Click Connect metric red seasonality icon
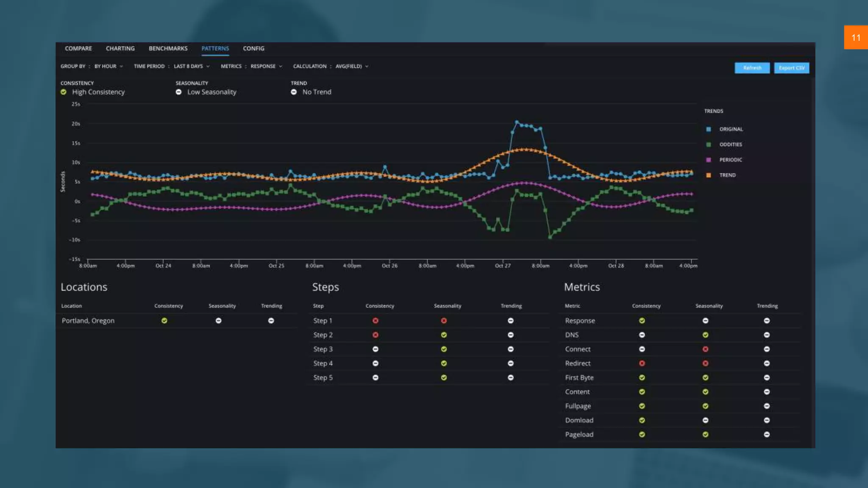 point(705,349)
